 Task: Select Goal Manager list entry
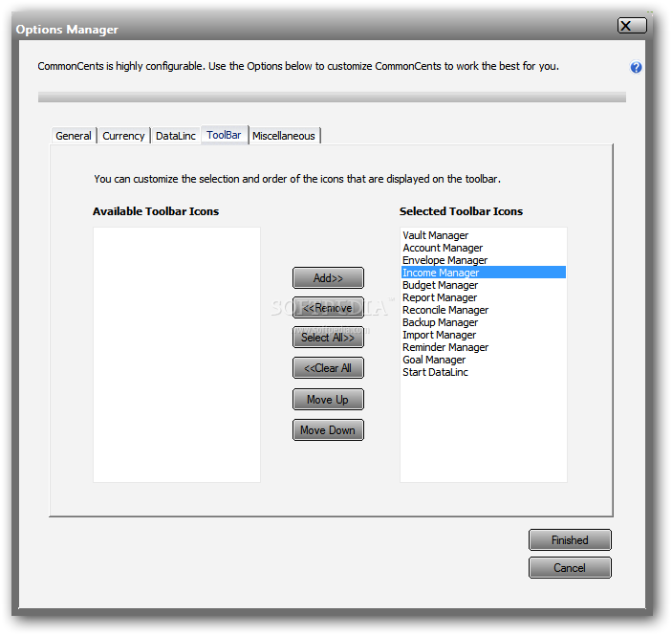(x=484, y=360)
